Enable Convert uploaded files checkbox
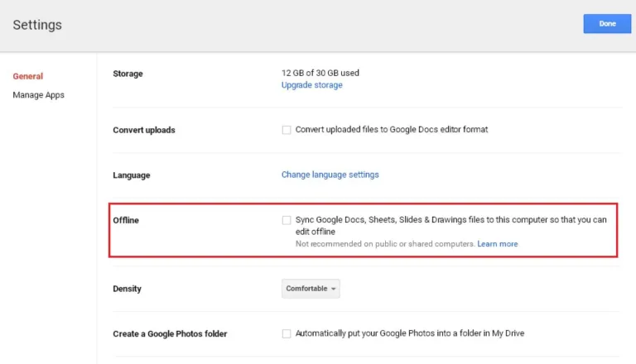 (287, 130)
